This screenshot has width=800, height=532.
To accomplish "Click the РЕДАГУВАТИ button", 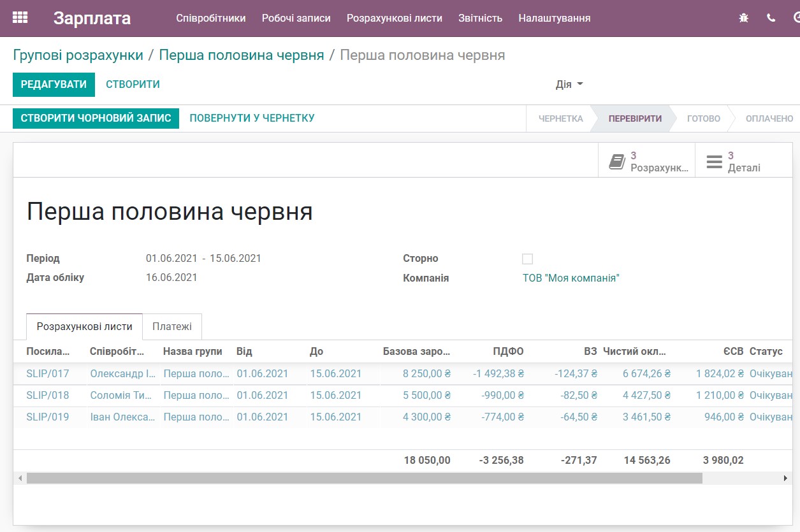I will point(54,84).
